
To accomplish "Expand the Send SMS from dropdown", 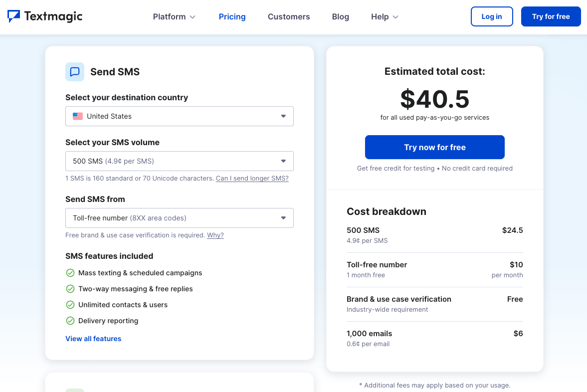I will tap(179, 218).
